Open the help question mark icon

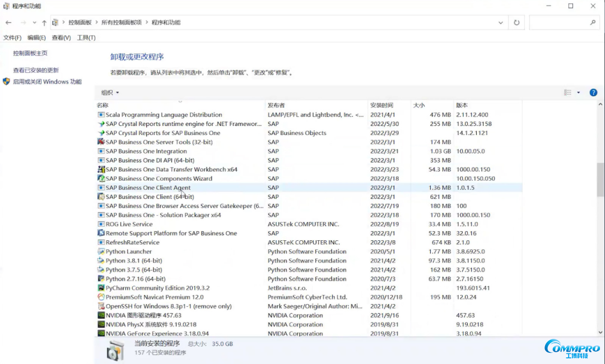[x=593, y=92]
